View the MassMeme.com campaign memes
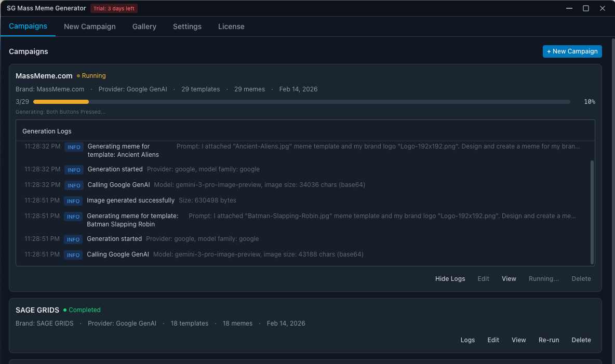 [509, 278]
